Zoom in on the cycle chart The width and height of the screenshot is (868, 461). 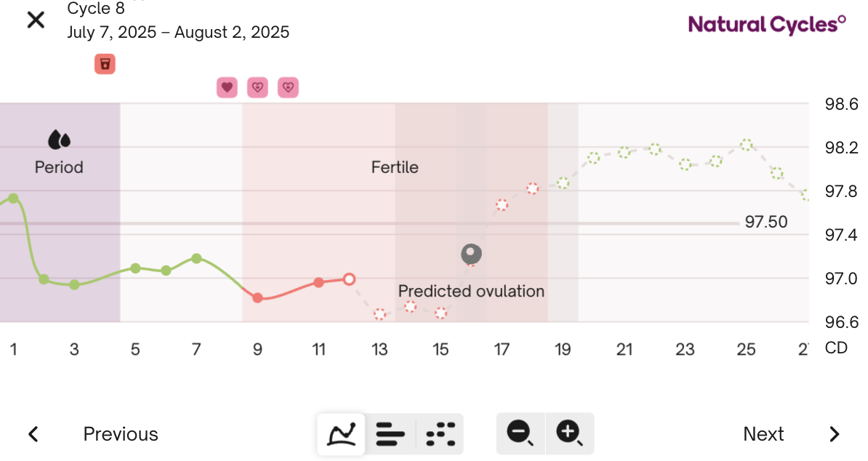coord(570,433)
